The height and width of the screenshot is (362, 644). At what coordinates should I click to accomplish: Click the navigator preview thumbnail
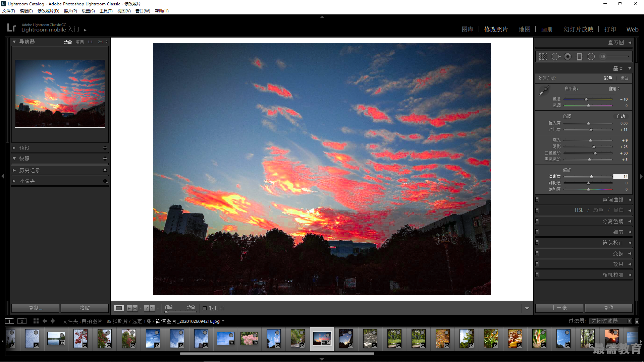click(x=60, y=94)
